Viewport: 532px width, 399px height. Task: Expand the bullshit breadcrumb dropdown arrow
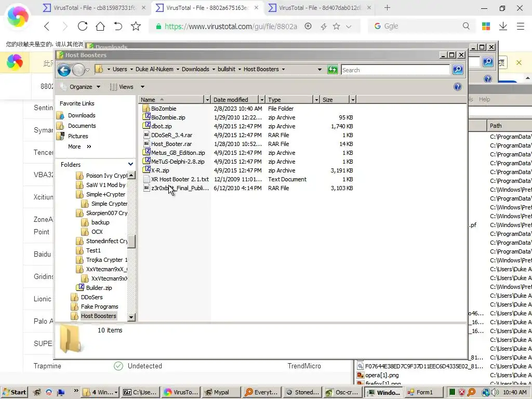pyautogui.click(x=240, y=69)
